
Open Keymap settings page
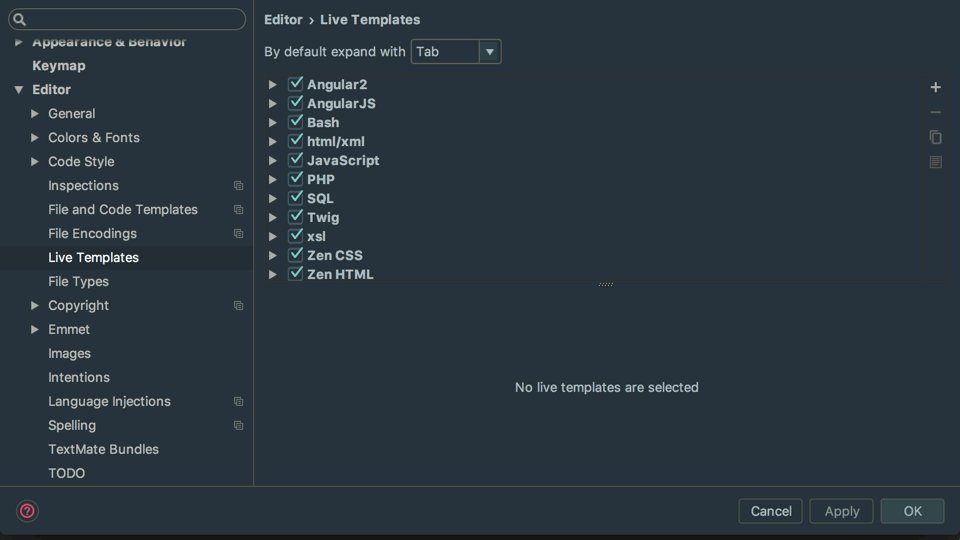click(x=59, y=66)
